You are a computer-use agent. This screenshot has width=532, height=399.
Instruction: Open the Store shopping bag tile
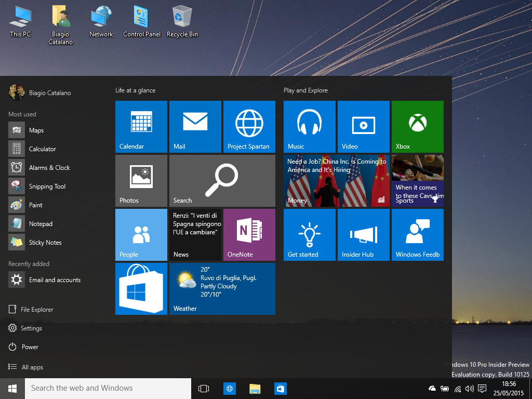coord(141,288)
